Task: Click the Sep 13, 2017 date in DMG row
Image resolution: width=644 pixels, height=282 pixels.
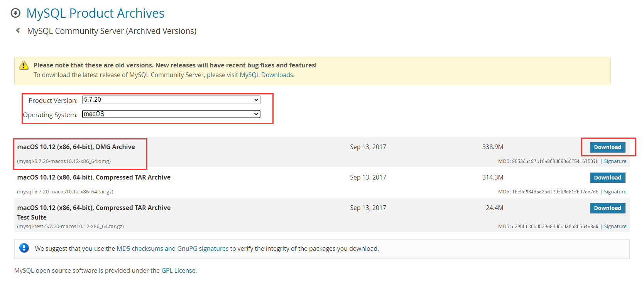Action: (368, 147)
